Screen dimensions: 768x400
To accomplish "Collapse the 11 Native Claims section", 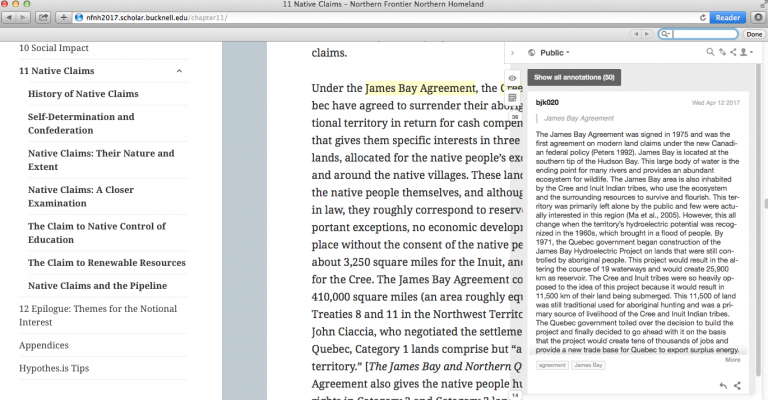I will click(179, 71).
